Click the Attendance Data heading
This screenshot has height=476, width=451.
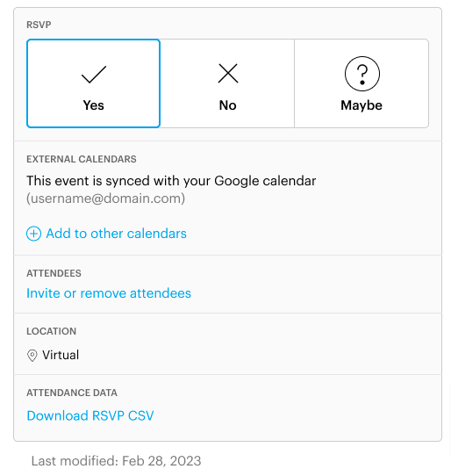click(72, 393)
